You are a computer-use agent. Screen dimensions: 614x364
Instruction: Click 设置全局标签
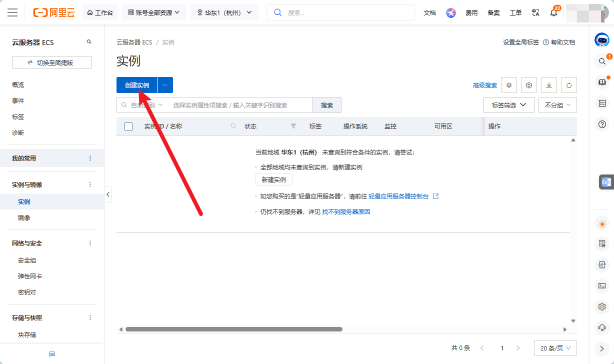[521, 42]
